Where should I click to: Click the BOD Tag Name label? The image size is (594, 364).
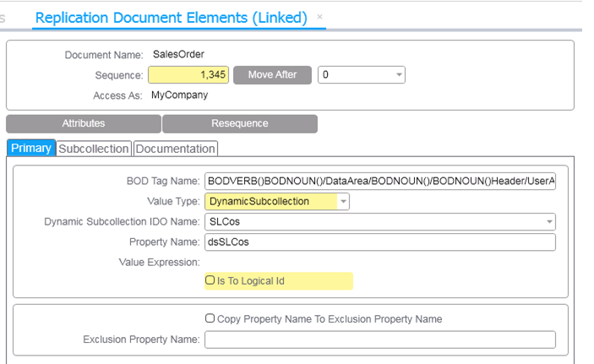pos(163,181)
